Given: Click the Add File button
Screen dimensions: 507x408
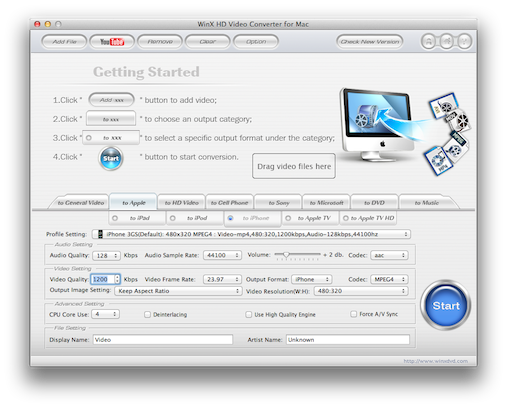Looking at the screenshot, I should coord(64,42).
